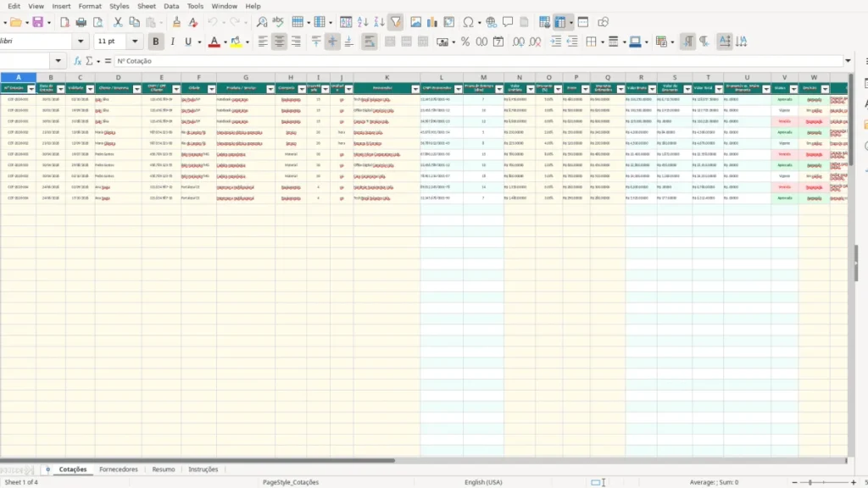
Task: Open Find and Replace tool
Action: tap(262, 22)
